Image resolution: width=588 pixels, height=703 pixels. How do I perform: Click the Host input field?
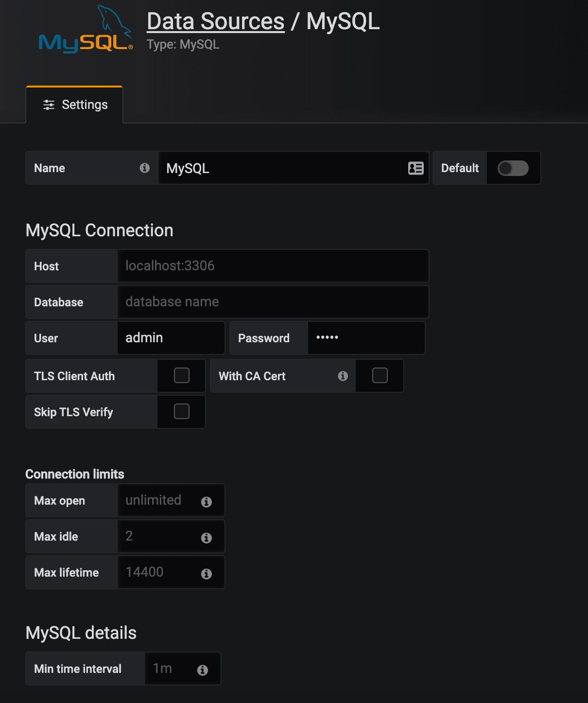pos(273,266)
